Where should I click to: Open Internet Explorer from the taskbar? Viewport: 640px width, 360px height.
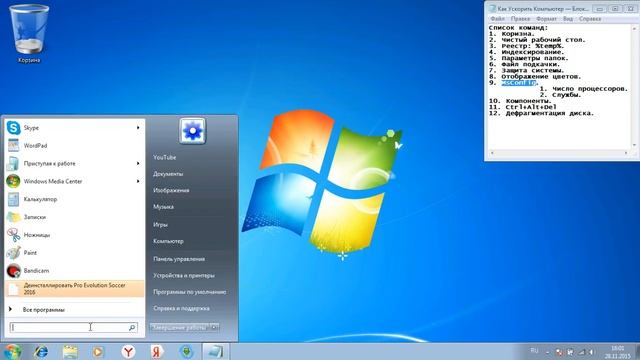click(41, 351)
